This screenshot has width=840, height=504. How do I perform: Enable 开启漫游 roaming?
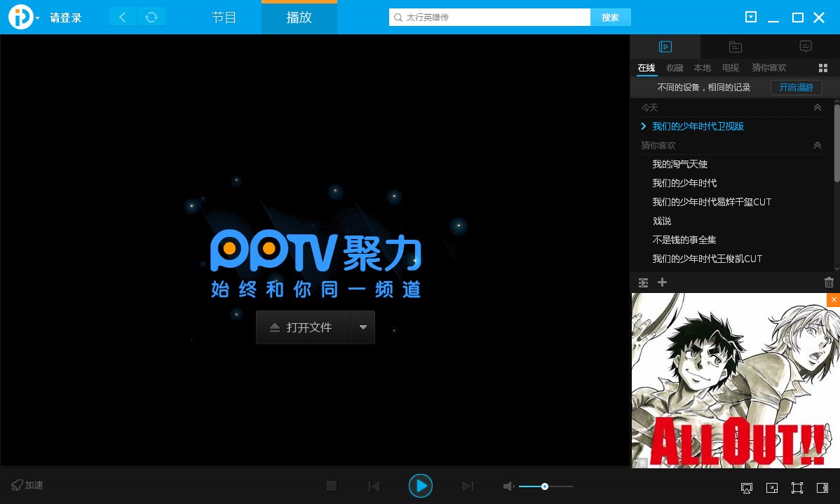(x=796, y=87)
